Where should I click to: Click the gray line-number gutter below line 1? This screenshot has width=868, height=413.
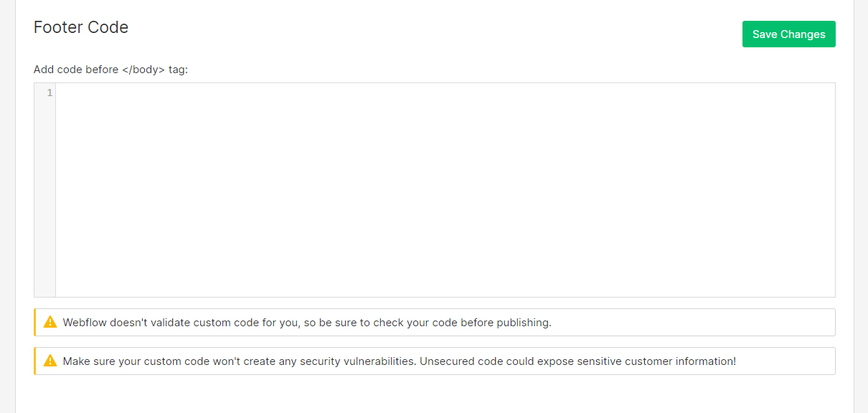coord(44,201)
